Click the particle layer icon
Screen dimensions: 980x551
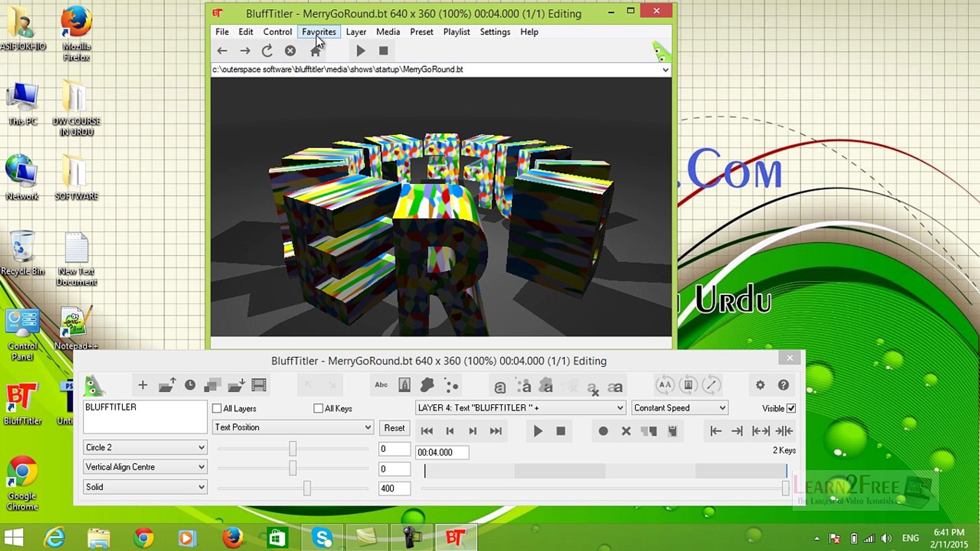pyautogui.click(x=451, y=385)
